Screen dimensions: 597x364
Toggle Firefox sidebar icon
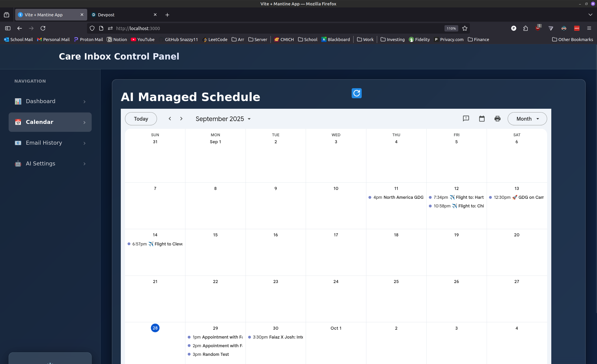click(8, 28)
